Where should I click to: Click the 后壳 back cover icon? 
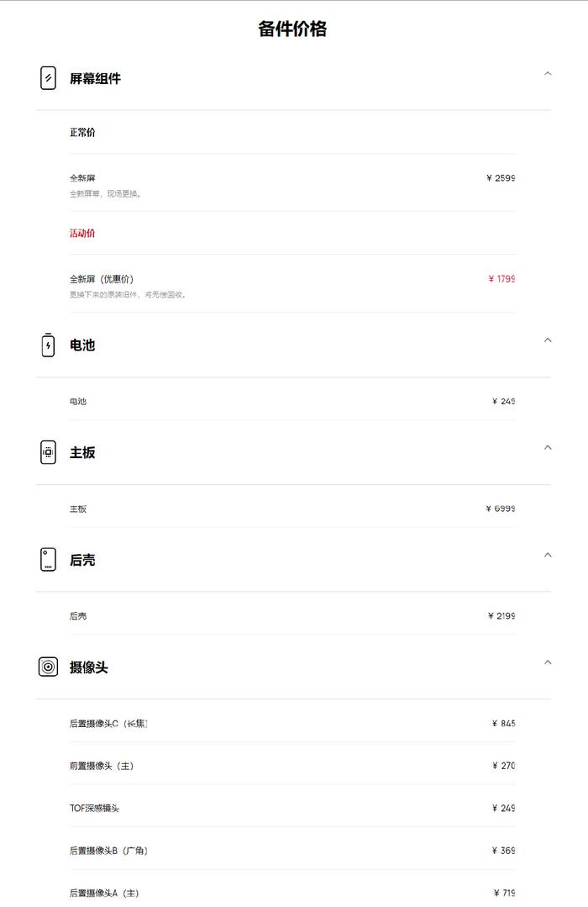click(x=48, y=559)
